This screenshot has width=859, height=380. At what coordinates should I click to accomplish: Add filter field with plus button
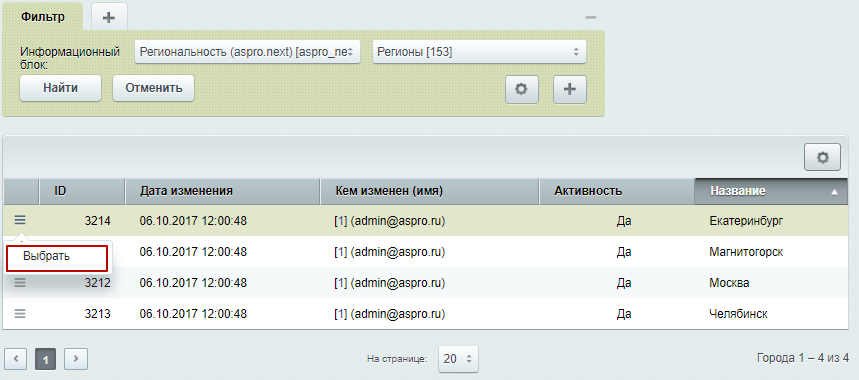pyautogui.click(x=570, y=89)
